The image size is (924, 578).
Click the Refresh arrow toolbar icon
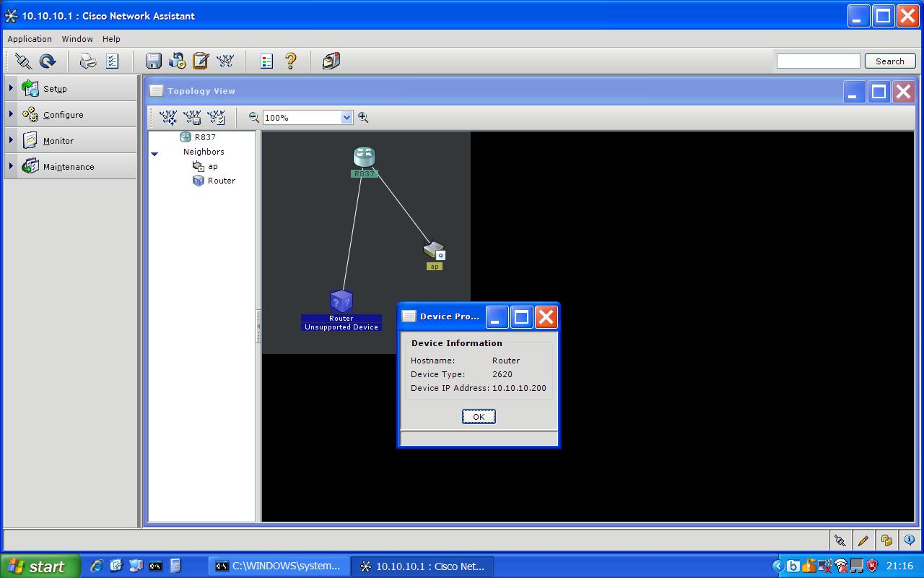[x=48, y=61]
